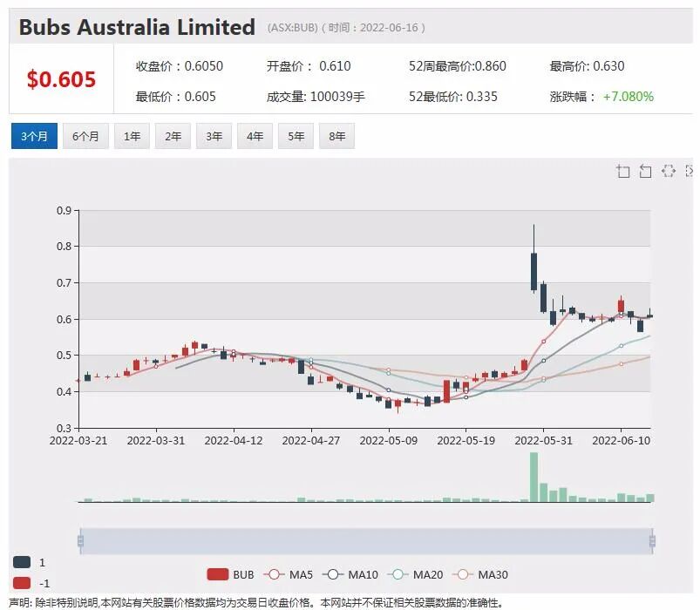
Task: Switch to the 1年 time range
Action: 133,136
